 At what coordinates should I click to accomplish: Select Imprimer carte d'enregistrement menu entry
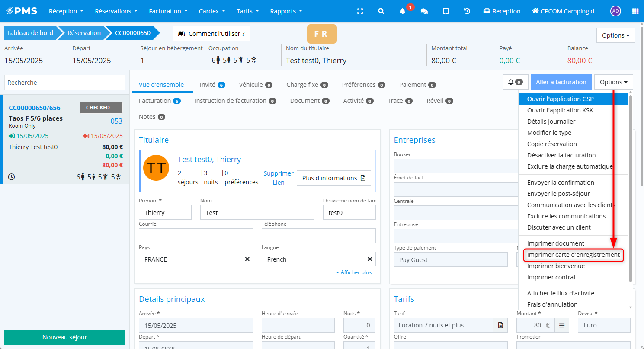(573, 255)
